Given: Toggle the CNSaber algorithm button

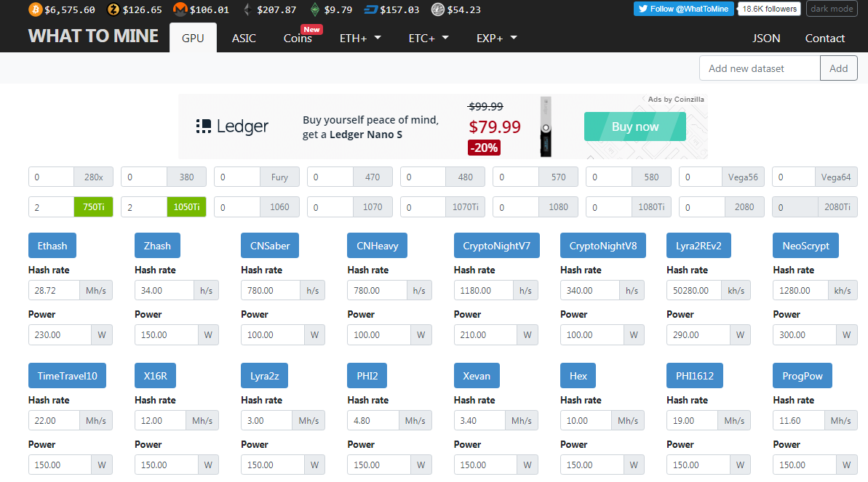Looking at the screenshot, I should (270, 246).
